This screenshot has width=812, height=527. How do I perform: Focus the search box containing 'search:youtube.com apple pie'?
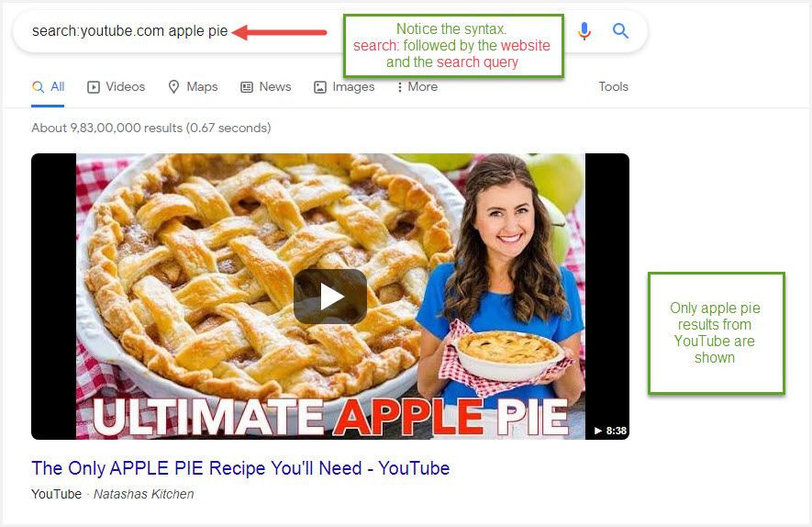[128, 31]
